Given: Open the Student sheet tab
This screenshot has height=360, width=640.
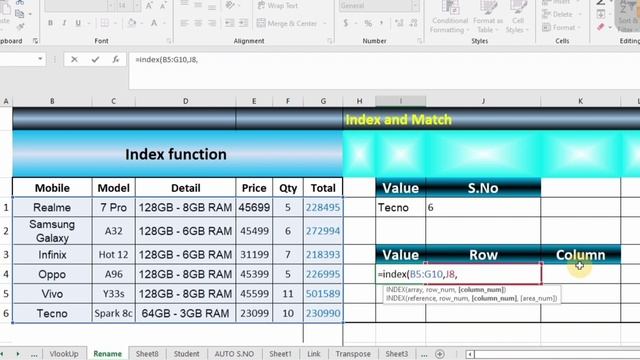Looking at the screenshot, I should [187, 353].
